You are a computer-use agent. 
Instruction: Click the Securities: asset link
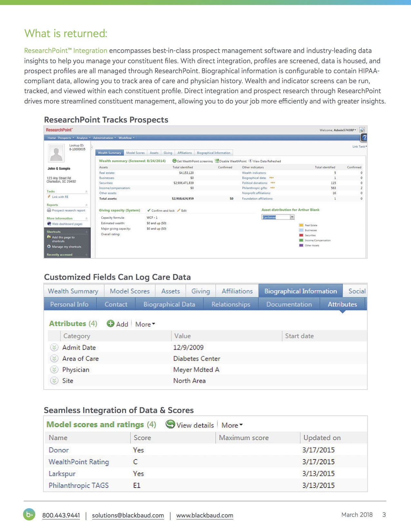pyautogui.click(x=106, y=183)
